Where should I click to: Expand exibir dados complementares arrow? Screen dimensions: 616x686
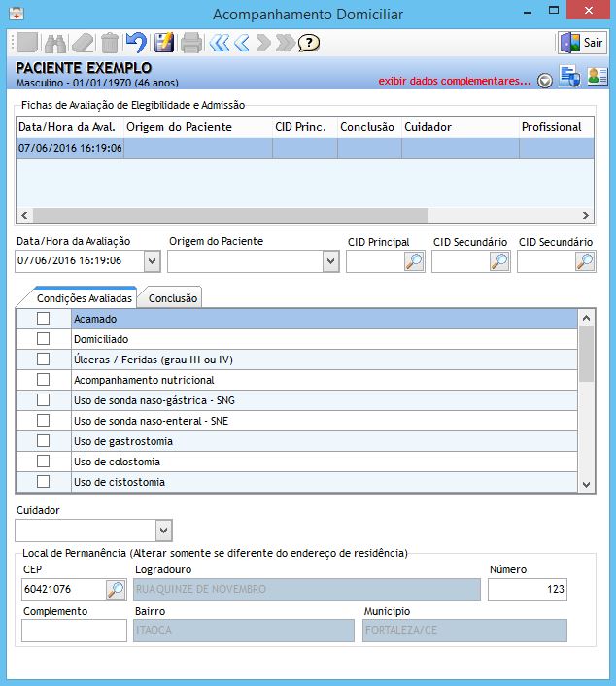point(545,81)
